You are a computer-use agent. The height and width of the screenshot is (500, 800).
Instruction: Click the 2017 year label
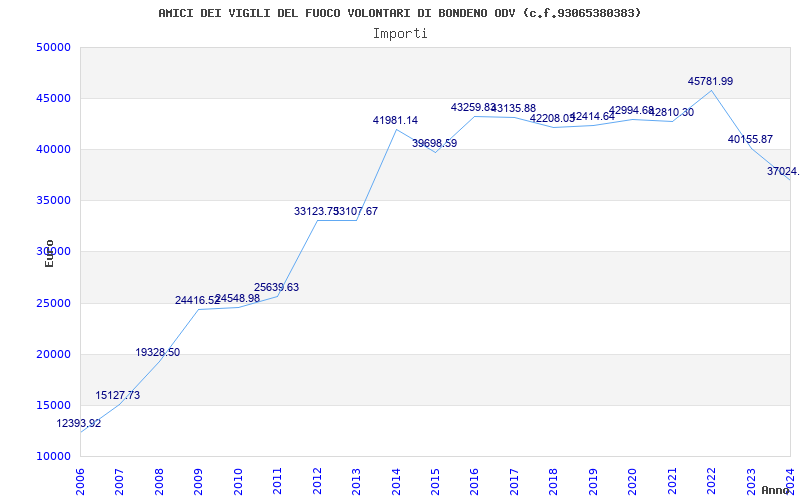coord(514,481)
